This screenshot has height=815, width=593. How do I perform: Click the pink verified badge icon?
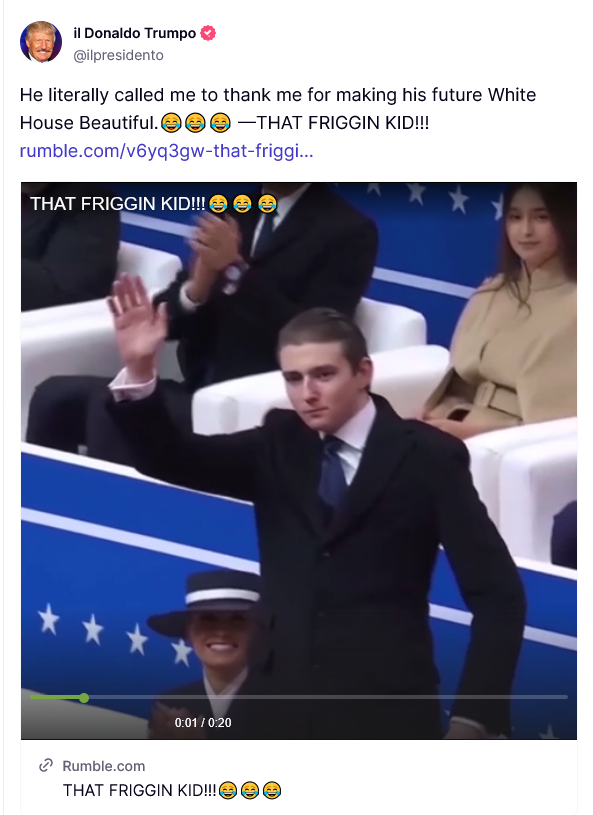(x=208, y=33)
